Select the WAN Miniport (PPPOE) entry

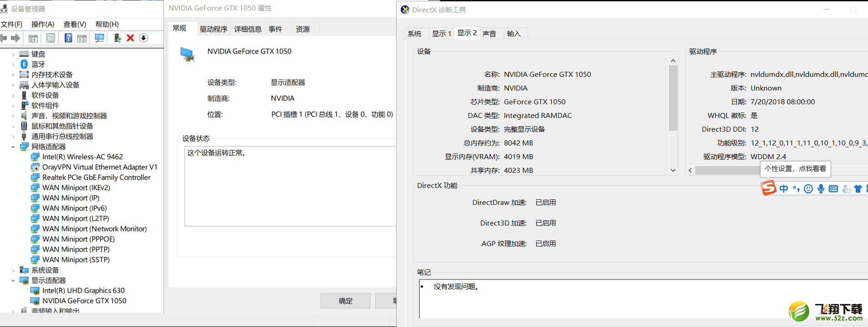point(79,239)
